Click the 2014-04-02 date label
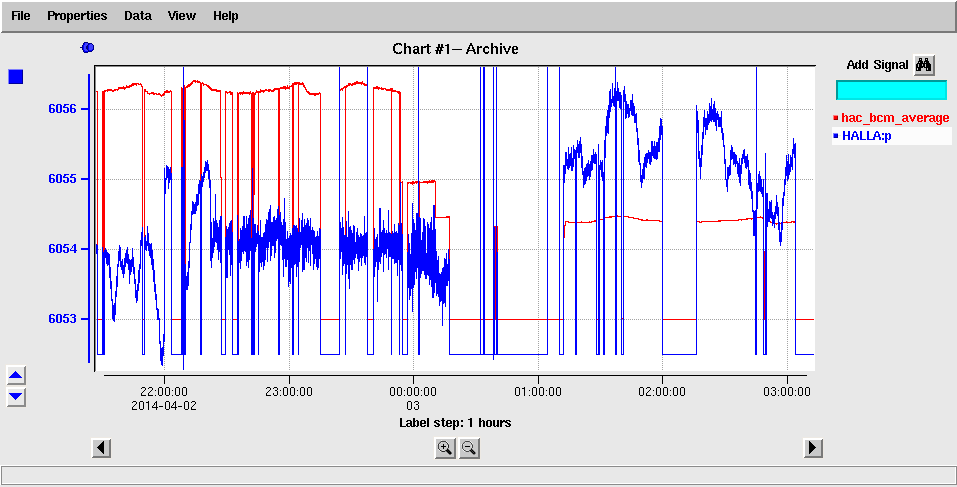This screenshot has width=957, height=487. tap(164, 405)
